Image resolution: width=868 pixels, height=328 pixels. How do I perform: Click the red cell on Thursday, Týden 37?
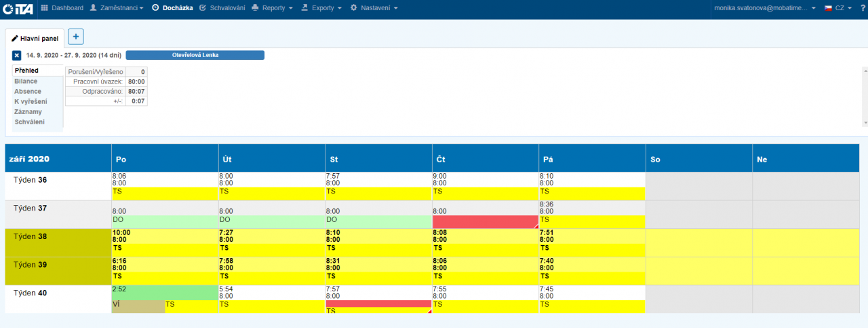(485, 221)
